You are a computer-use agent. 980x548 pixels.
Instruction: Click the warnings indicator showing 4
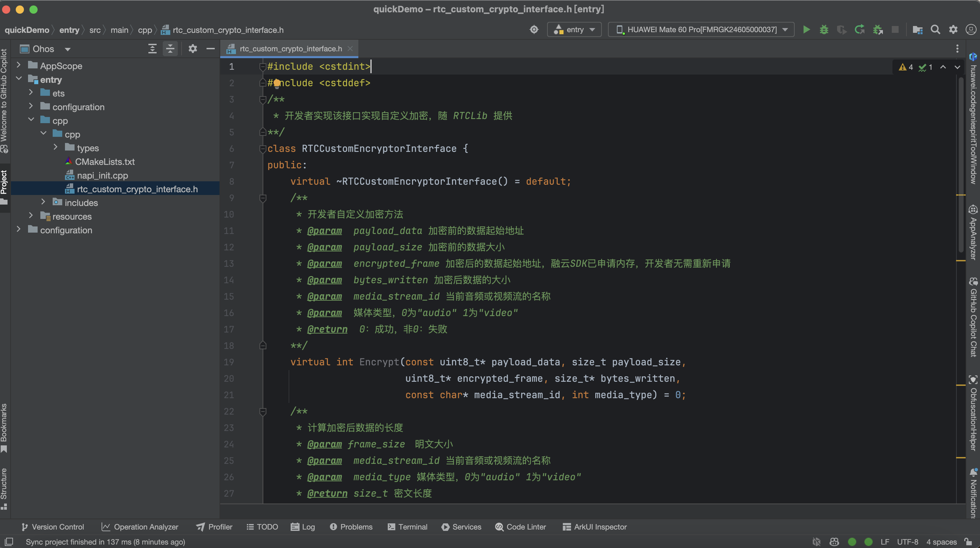coord(905,67)
